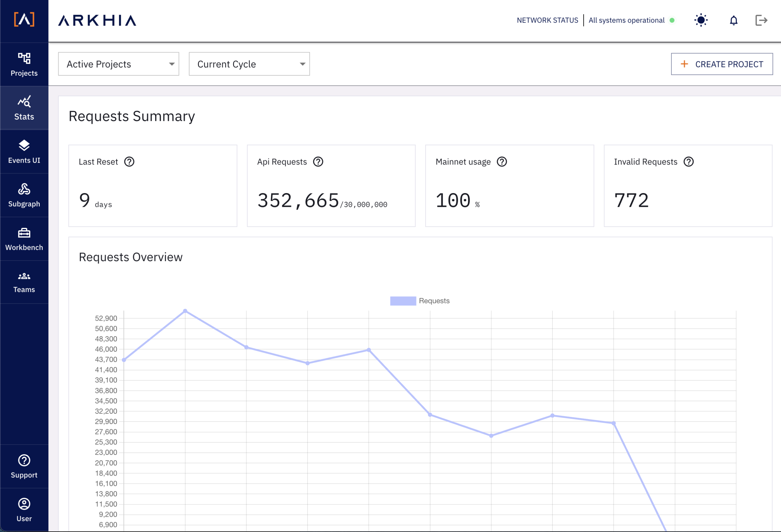Open the Subgraph sidebar item
Image resolution: width=781 pixels, height=532 pixels.
click(24, 195)
